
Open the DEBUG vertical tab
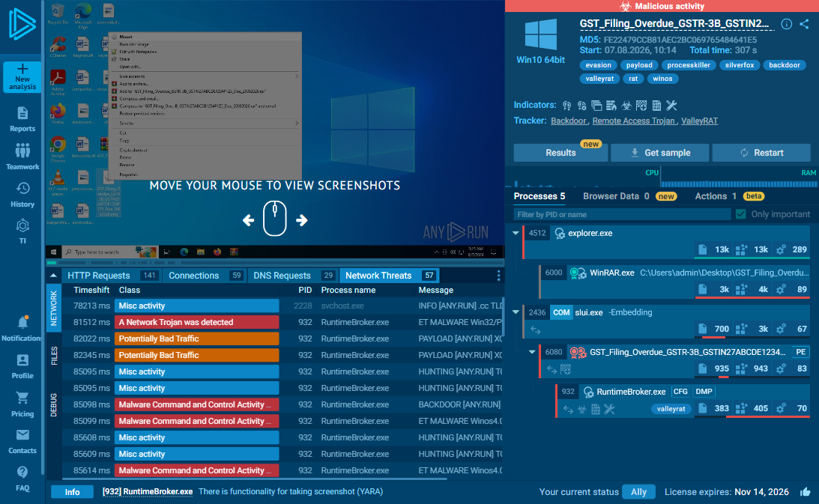[54, 404]
